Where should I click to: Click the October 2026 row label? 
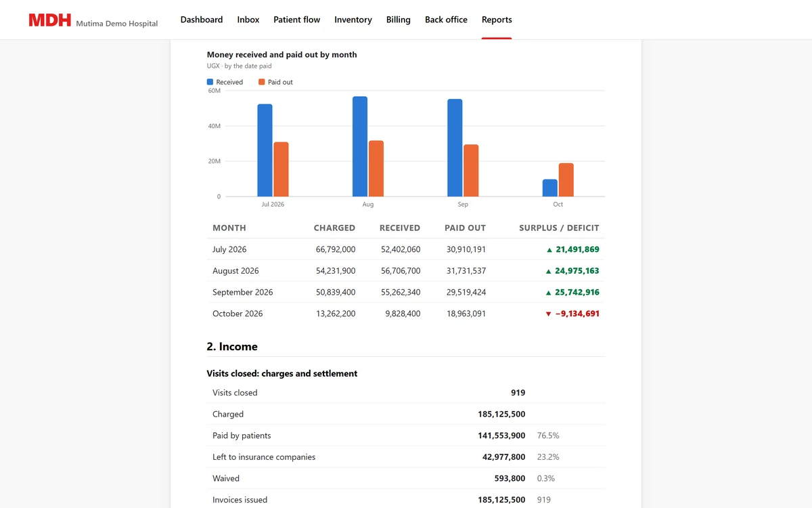(238, 314)
